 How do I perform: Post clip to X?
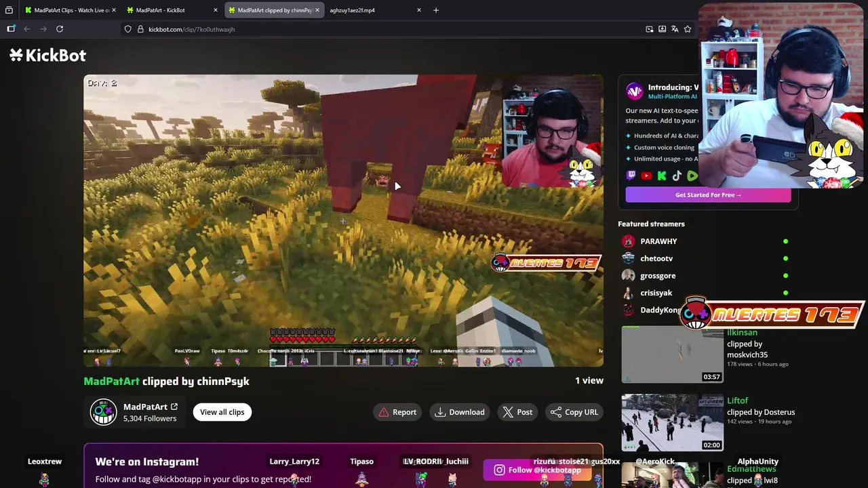coord(517,412)
